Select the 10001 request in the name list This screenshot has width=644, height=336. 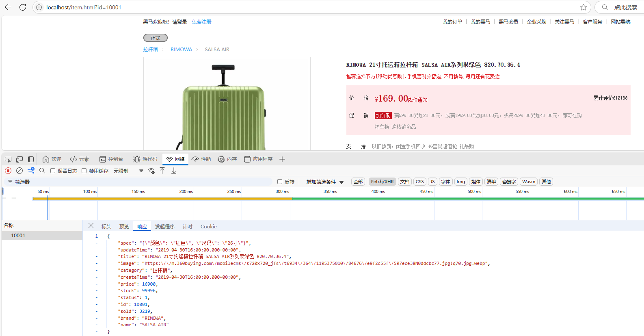pyautogui.click(x=42, y=235)
